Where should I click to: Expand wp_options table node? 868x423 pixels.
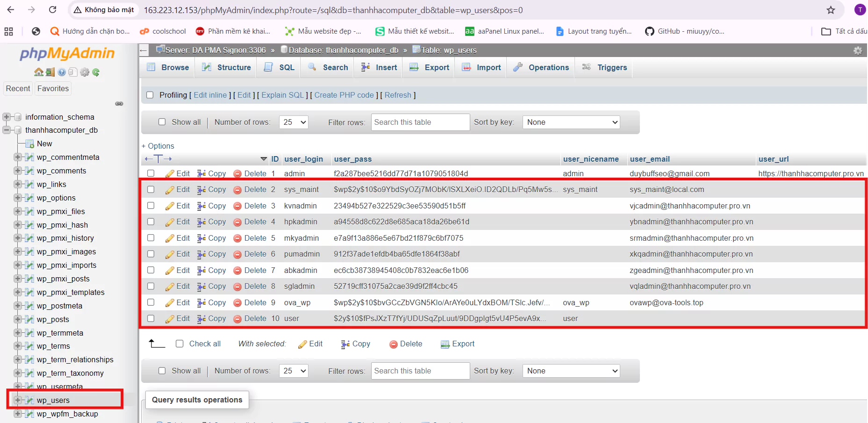click(18, 198)
